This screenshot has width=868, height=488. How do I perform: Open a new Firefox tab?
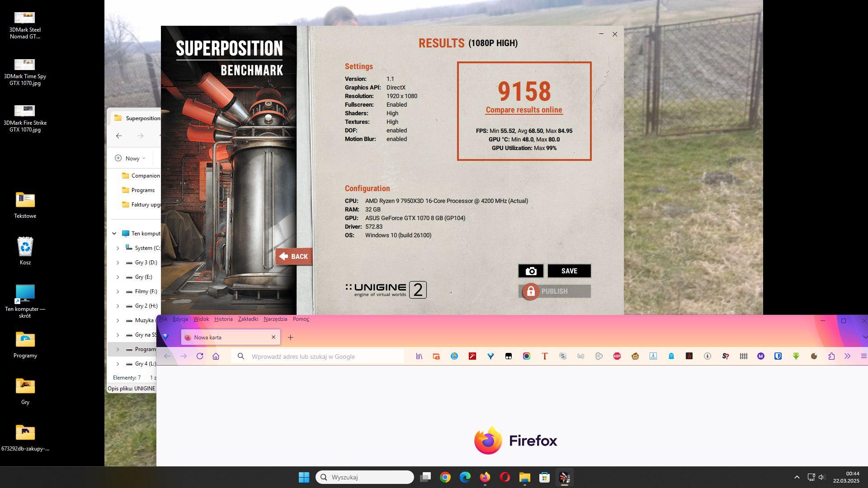(x=290, y=338)
